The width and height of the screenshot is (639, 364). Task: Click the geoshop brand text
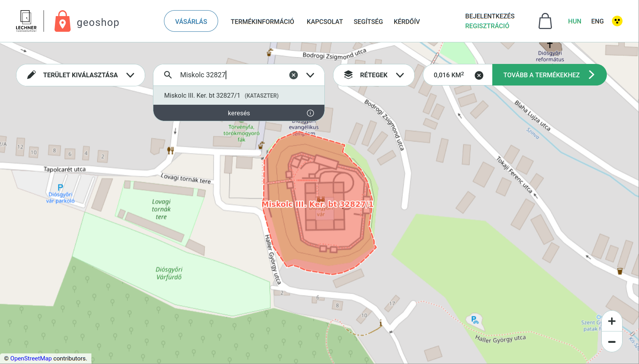coord(98,22)
